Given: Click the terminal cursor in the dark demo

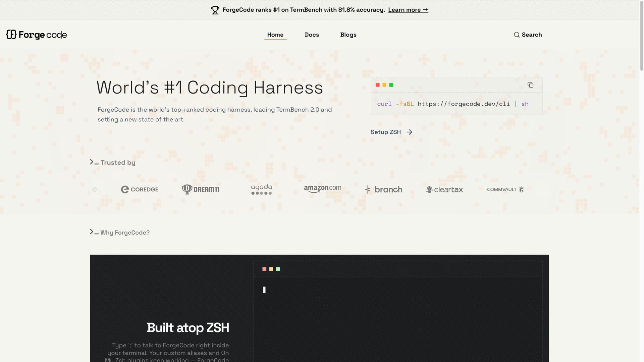Looking at the screenshot, I should click(264, 290).
